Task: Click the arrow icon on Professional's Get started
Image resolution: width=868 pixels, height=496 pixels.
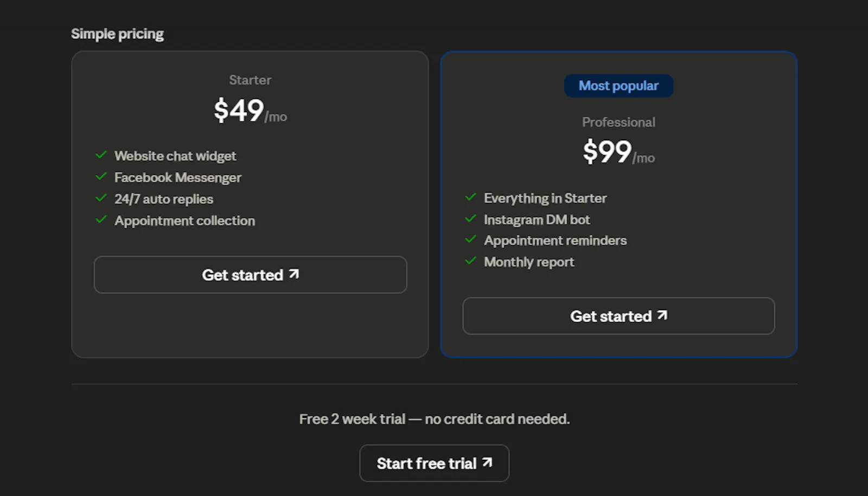Action: point(662,315)
